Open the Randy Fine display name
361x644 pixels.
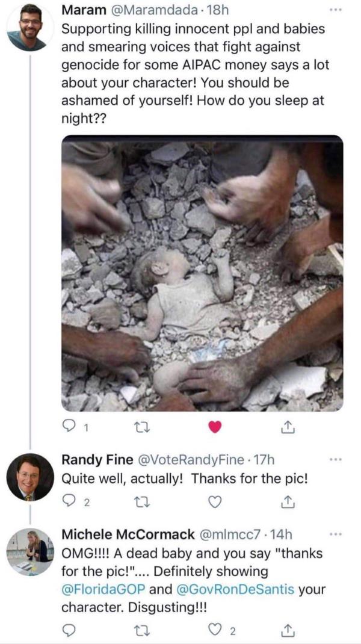coord(97,460)
